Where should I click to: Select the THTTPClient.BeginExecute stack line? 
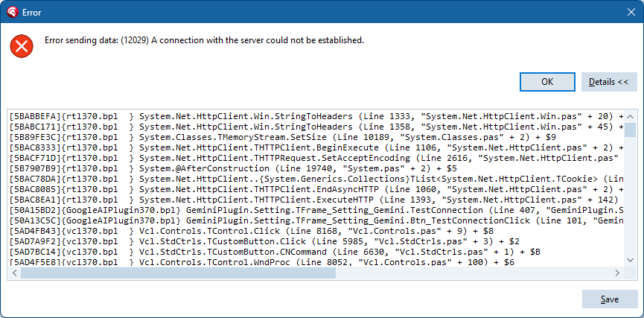[298, 147]
